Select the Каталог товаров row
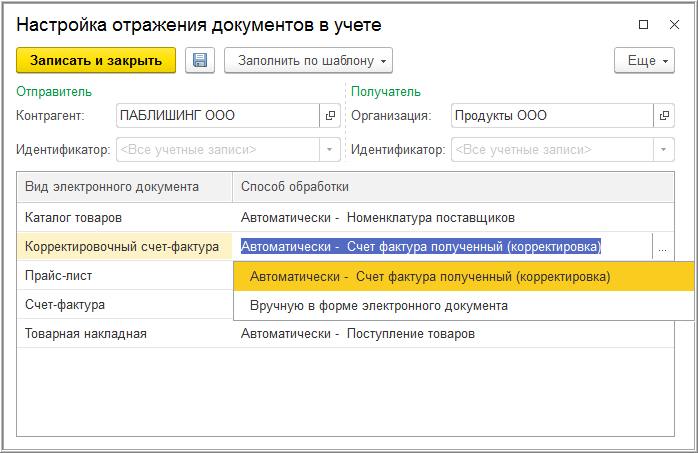 point(73,217)
